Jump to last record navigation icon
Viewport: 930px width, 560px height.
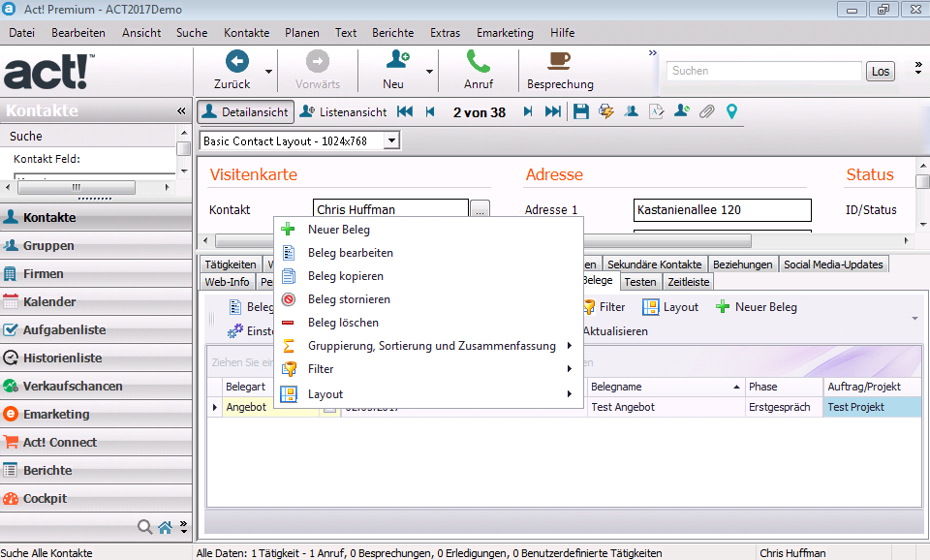click(553, 111)
